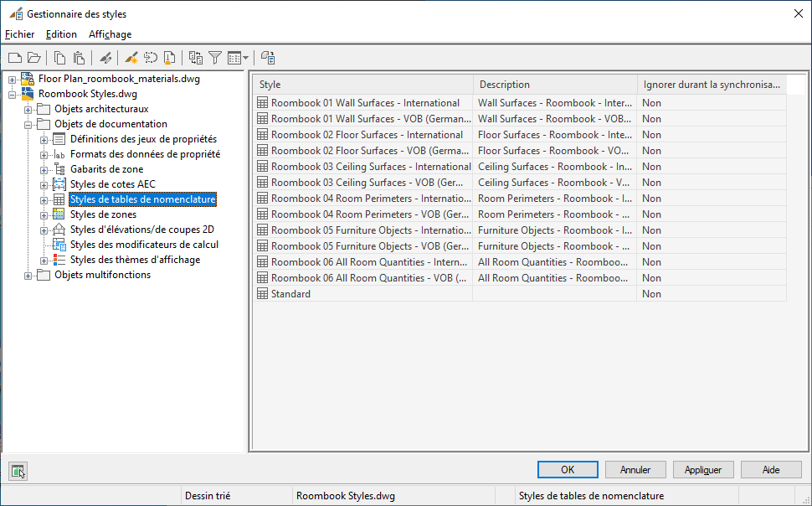Select Styles des thèmes d'affichage item
The image size is (812, 506).
point(135,259)
